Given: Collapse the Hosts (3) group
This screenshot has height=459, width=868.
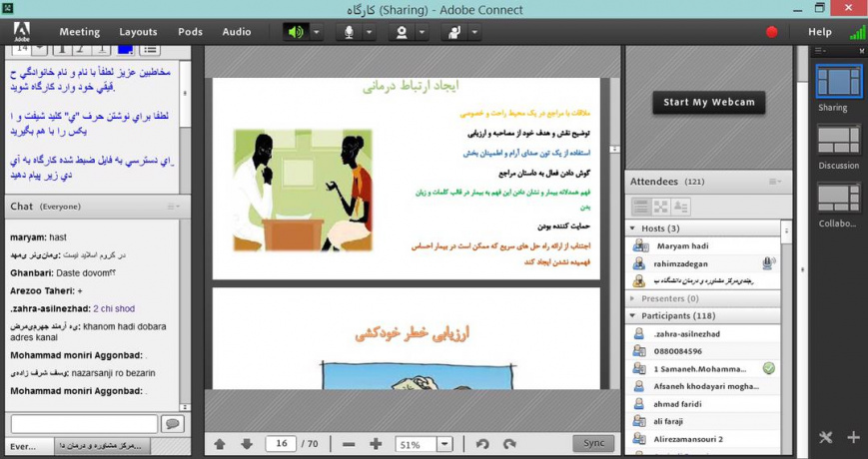Looking at the screenshot, I should click(632, 229).
